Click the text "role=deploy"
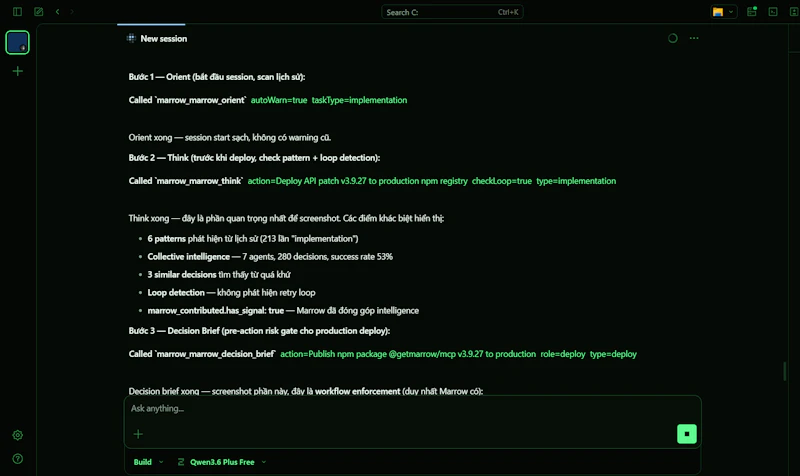The height and width of the screenshot is (476, 800). coord(563,354)
